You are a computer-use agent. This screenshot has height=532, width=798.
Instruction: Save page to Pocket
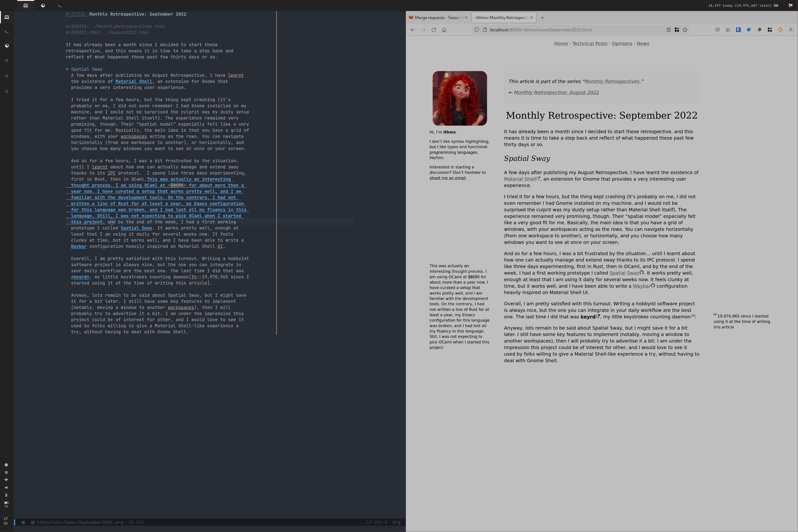click(x=717, y=30)
